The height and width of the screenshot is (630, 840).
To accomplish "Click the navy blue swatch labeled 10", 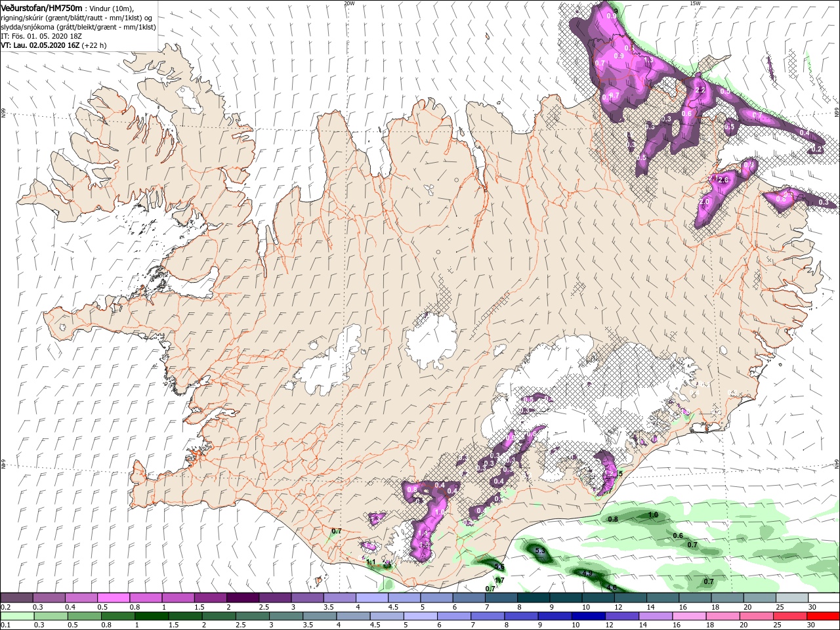I will tap(587, 616).
